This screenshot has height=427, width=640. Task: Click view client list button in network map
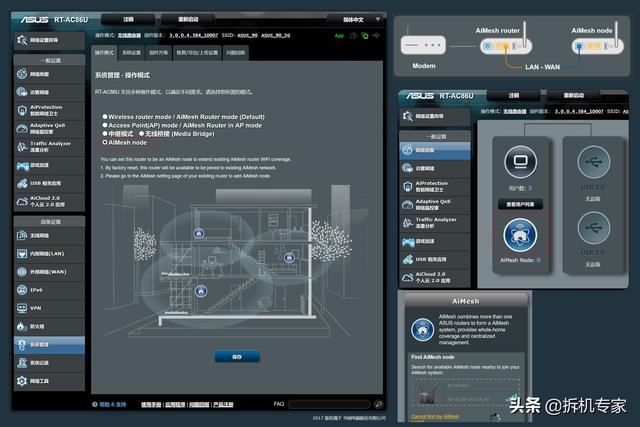click(520, 204)
